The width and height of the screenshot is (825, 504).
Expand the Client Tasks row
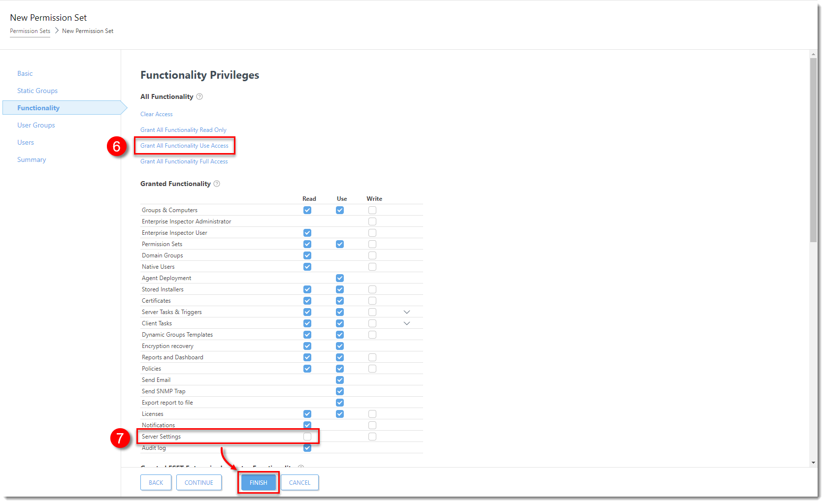point(407,323)
